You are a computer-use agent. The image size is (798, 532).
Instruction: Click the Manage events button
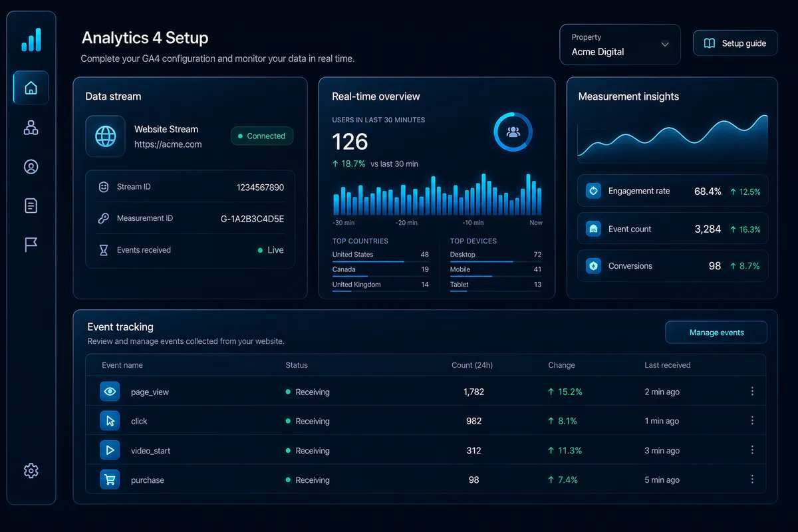716,332
